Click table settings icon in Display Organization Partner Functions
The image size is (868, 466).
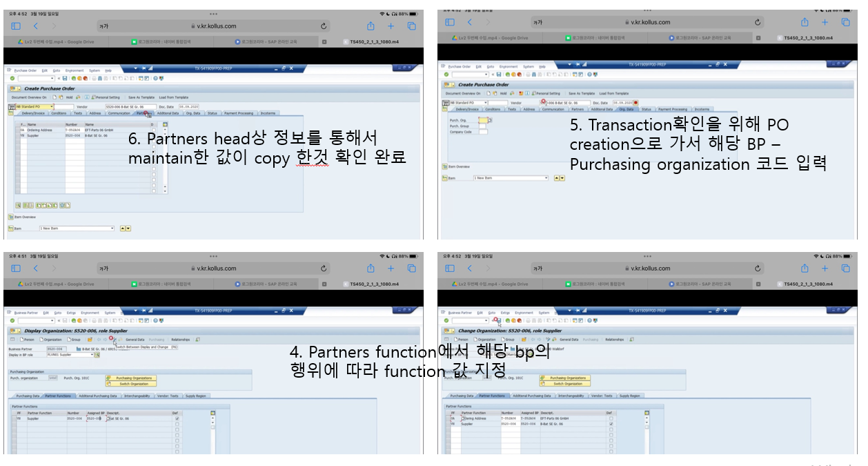point(213,412)
